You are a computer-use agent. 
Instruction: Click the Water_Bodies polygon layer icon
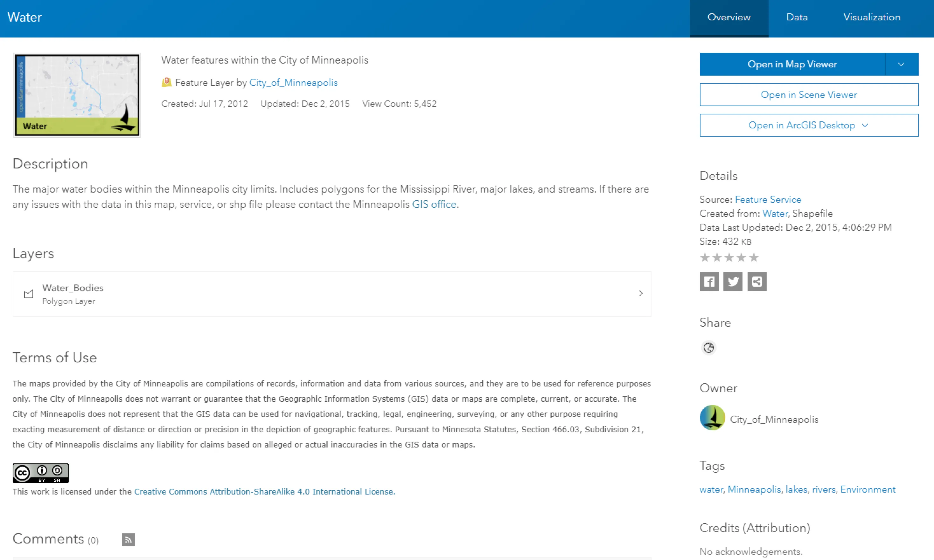pos(29,294)
